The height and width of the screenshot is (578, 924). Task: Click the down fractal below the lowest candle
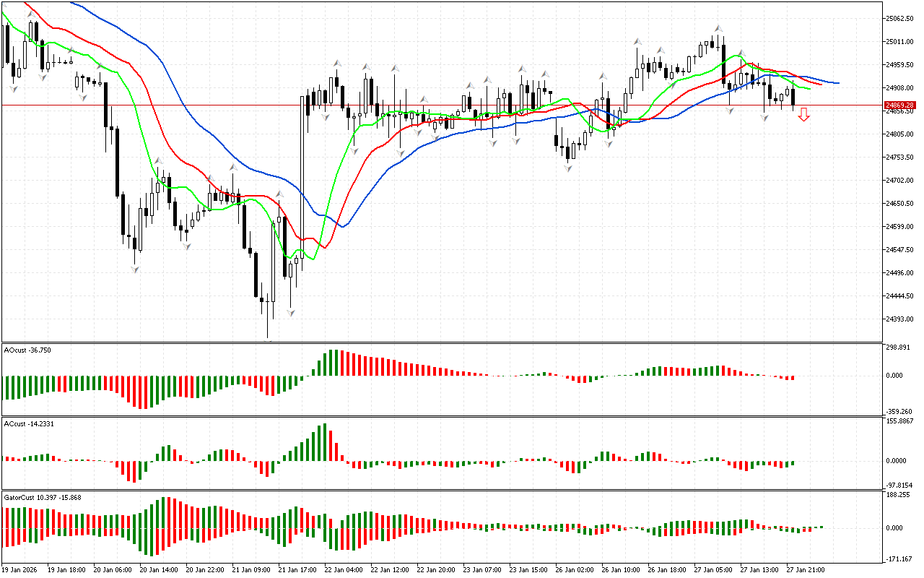click(x=291, y=313)
